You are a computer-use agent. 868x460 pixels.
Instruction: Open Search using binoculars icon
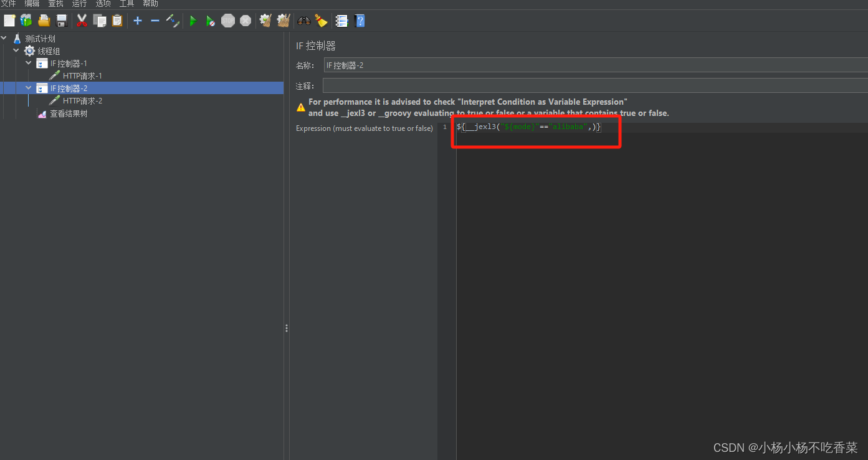pos(304,21)
